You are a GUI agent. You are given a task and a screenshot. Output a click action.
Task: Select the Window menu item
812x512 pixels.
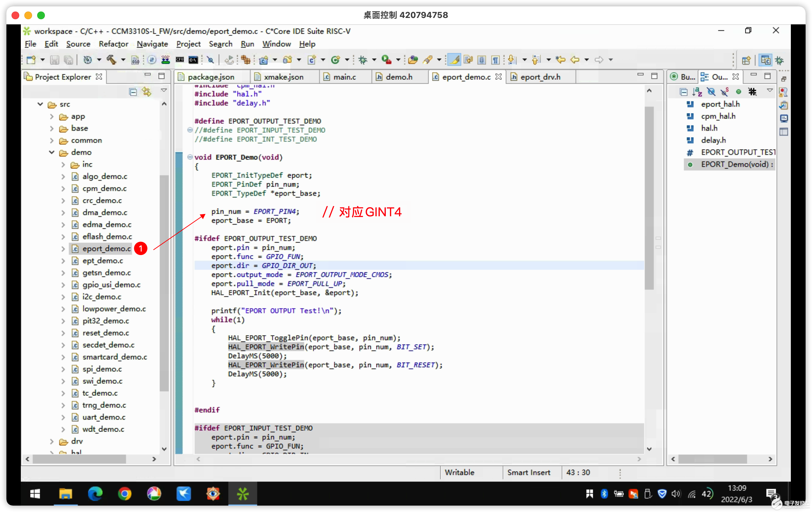click(277, 44)
